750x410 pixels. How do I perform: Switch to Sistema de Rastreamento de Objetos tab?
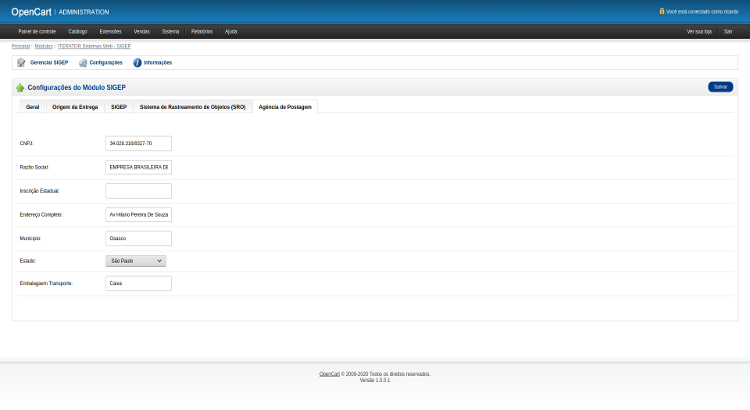(x=193, y=107)
